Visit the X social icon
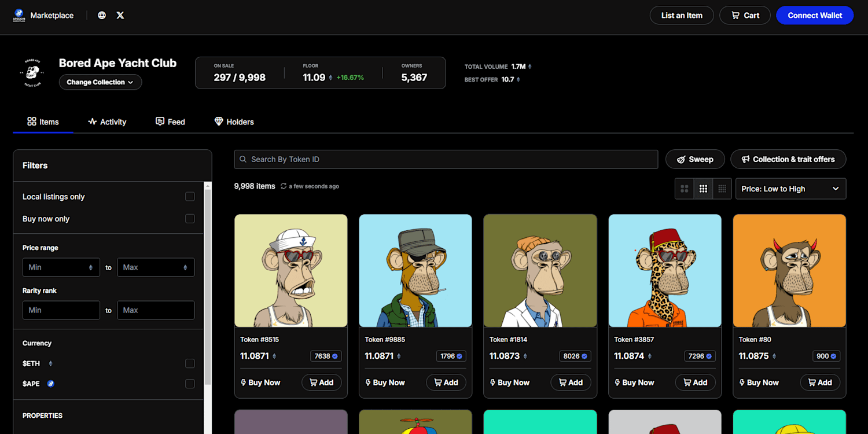868x434 pixels. (120, 16)
